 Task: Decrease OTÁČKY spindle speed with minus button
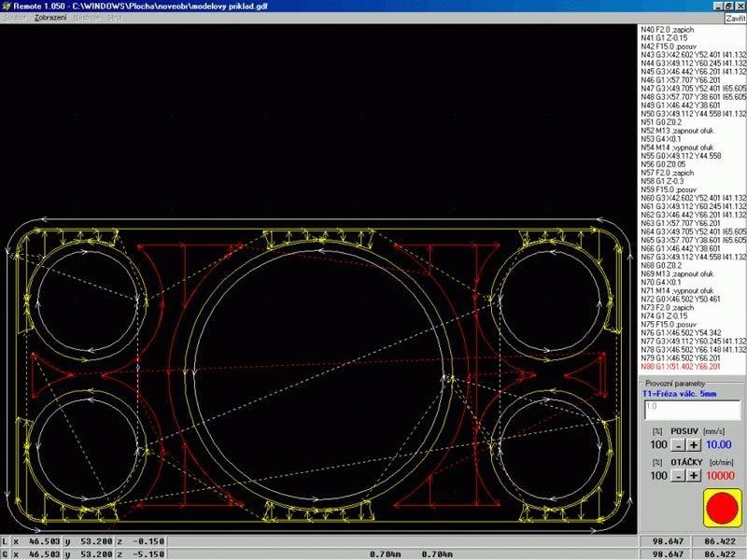pos(678,475)
